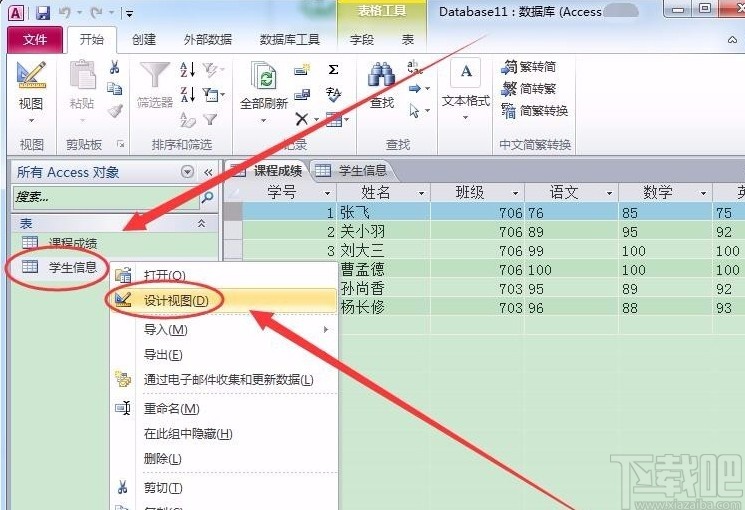Select 重命名(M) in context menu
The image size is (745, 510).
click(222, 408)
